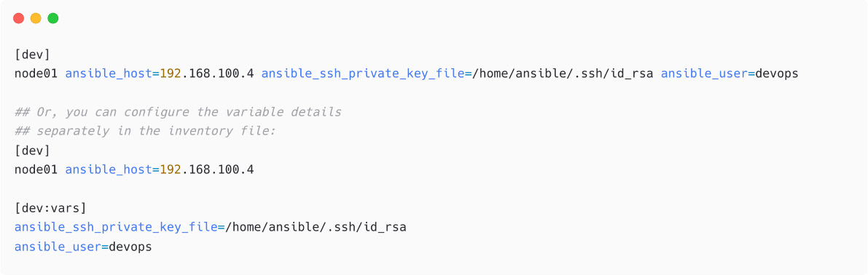
Task: Click the green maximize window dot
Action: (x=53, y=18)
